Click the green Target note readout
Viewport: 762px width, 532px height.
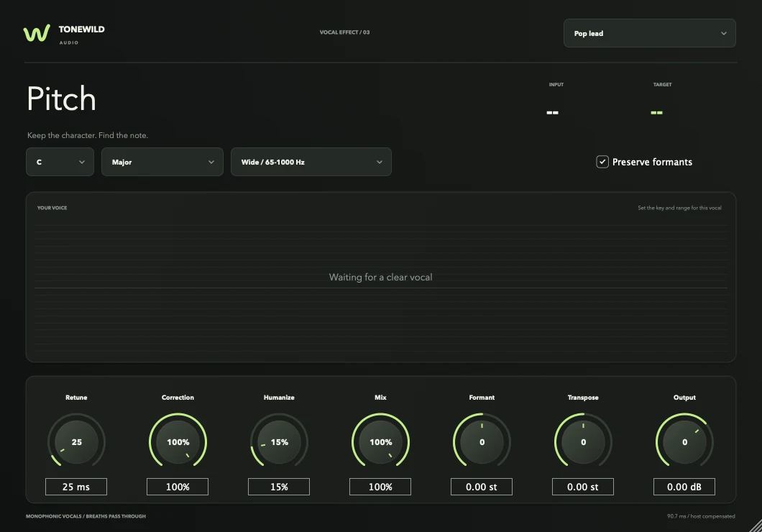point(656,113)
